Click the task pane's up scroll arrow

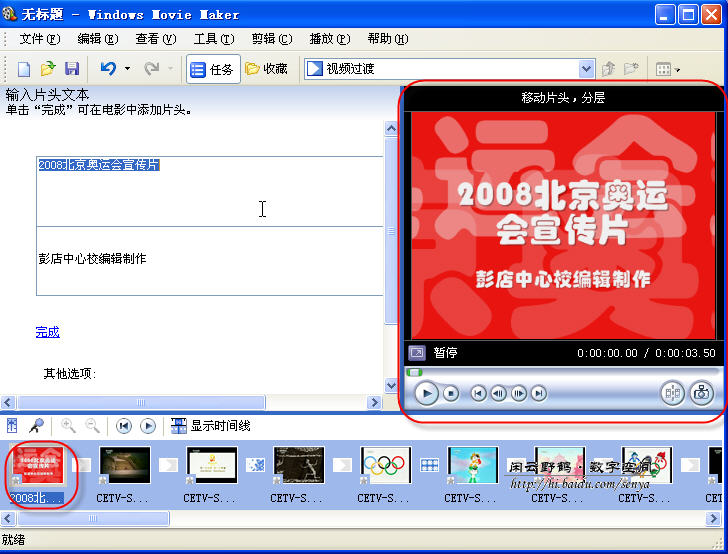(391, 128)
